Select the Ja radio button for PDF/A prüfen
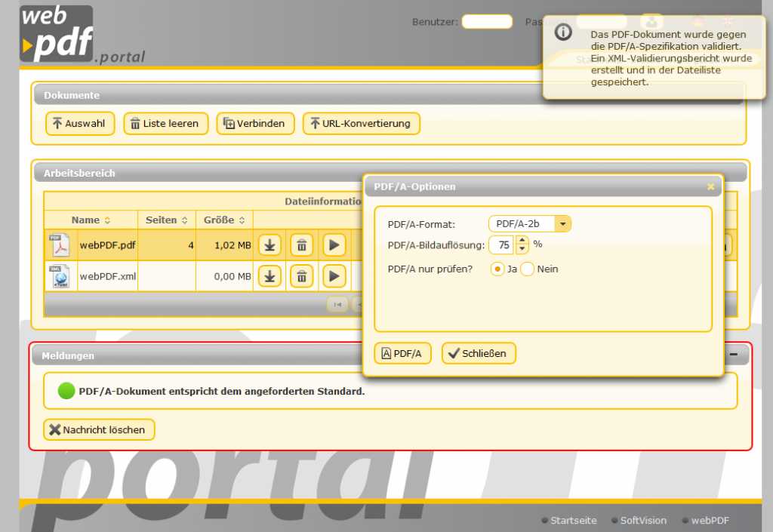Image resolution: width=773 pixels, height=532 pixels. (x=497, y=269)
